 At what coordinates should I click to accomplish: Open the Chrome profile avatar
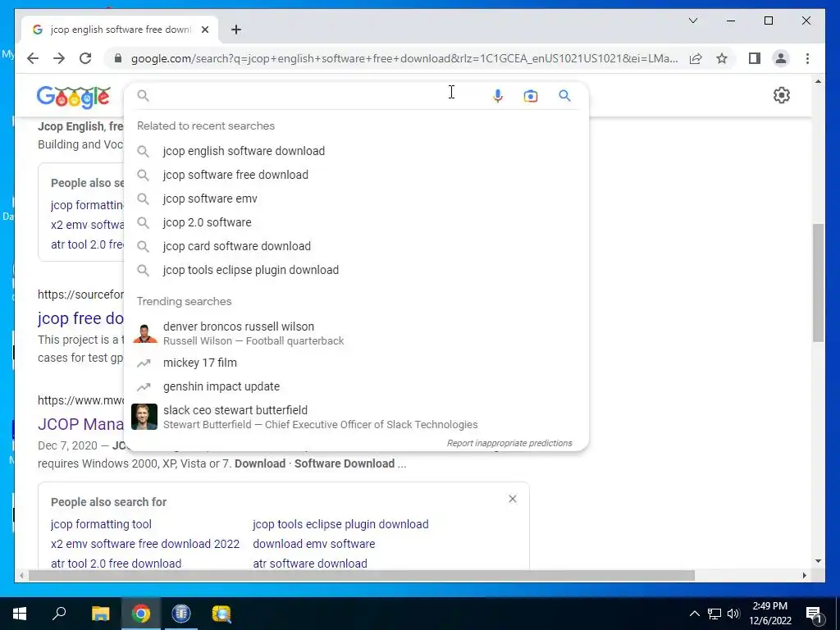(x=781, y=58)
